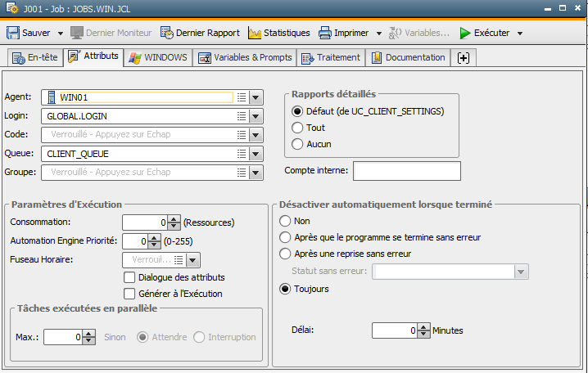Expand the Groupe dropdown arrow
This screenshot has height=373, width=588.
point(256,173)
